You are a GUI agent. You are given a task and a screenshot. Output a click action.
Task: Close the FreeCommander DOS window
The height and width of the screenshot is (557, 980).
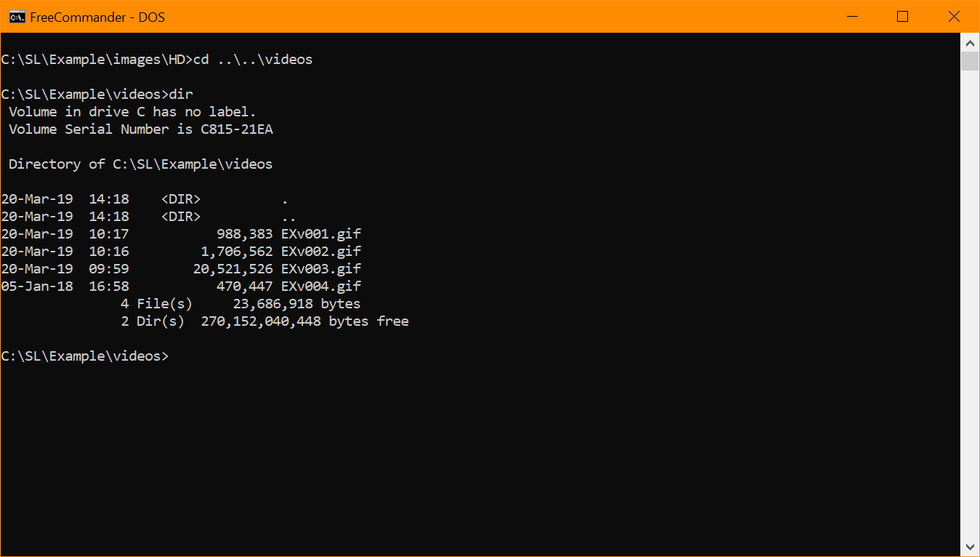click(x=954, y=17)
